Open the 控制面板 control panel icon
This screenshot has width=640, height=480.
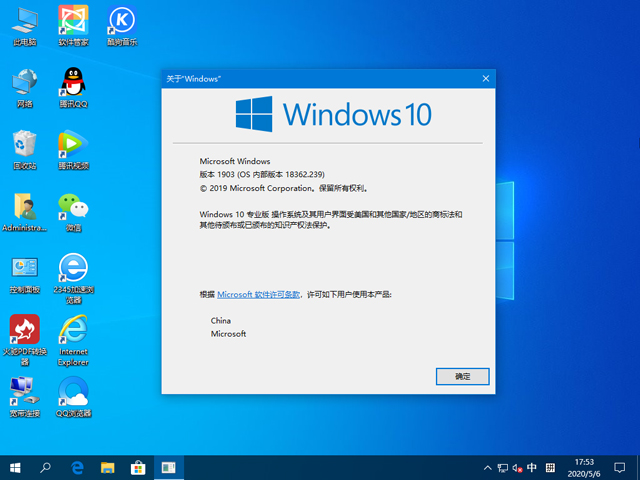coord(25,276)
